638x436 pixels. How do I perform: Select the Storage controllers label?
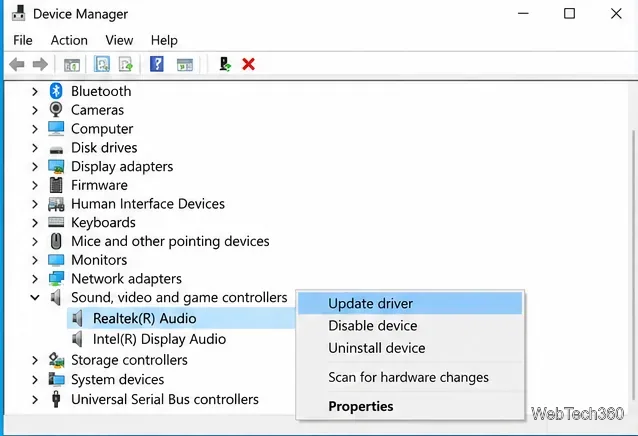(129, 360)
